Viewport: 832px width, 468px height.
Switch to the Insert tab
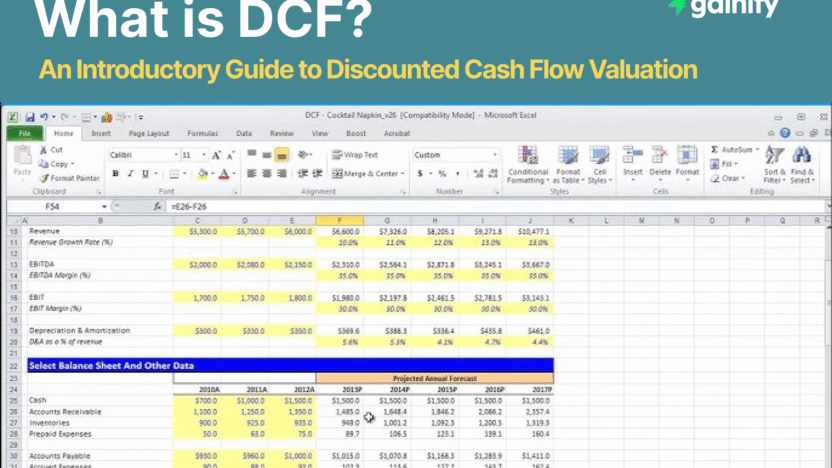(101, 134)
